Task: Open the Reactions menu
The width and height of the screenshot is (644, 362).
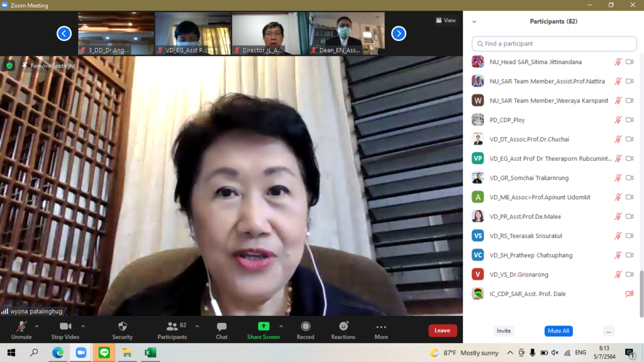Action: tap(343, 330)
